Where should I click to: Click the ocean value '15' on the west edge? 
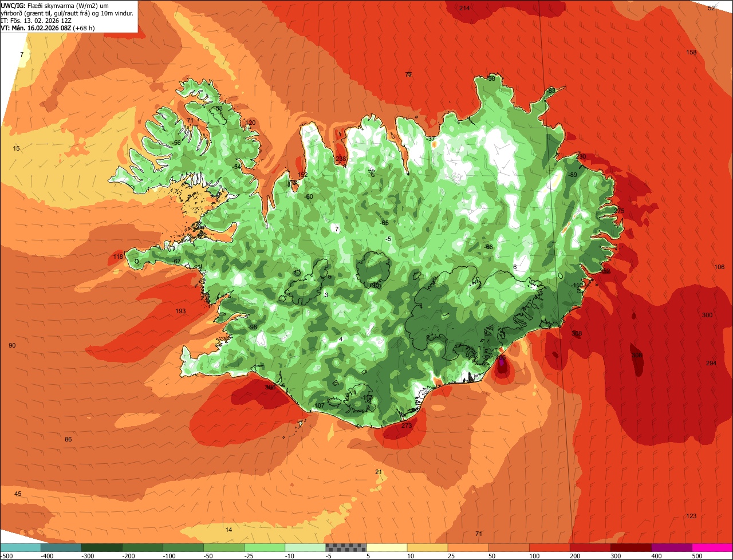click(16, 149)
